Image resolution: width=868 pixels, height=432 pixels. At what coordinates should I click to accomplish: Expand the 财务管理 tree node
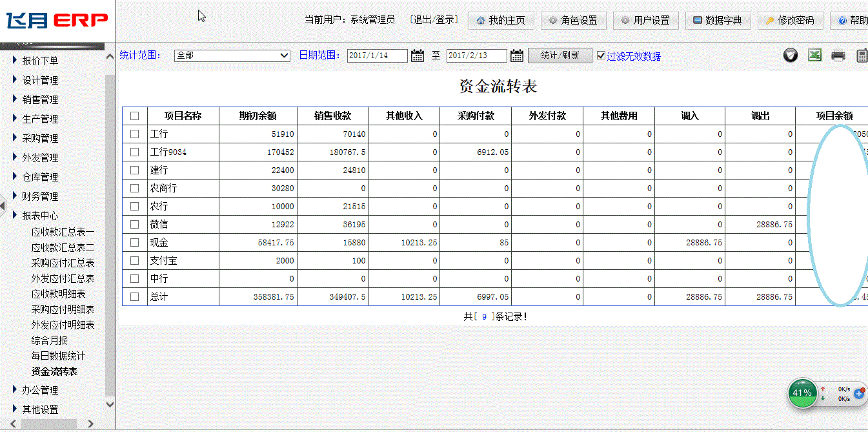click(39, 196)
